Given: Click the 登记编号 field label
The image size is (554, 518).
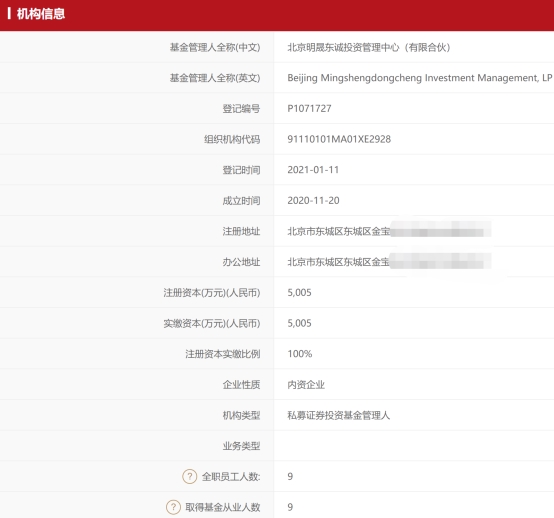Looking at the screenshot, I should [241, 108].
